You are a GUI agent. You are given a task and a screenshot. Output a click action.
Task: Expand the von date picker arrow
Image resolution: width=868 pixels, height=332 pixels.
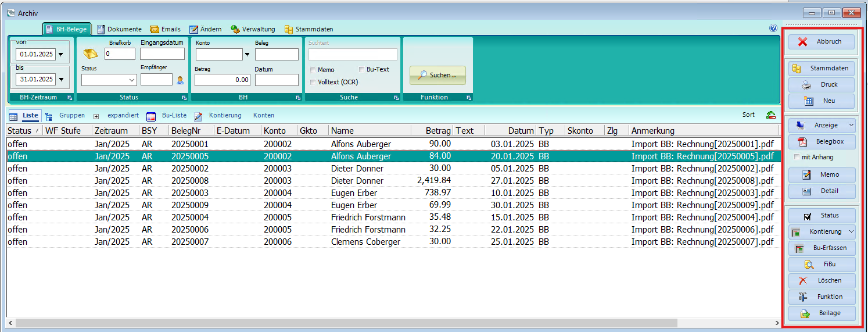click(x=61, y=55)
